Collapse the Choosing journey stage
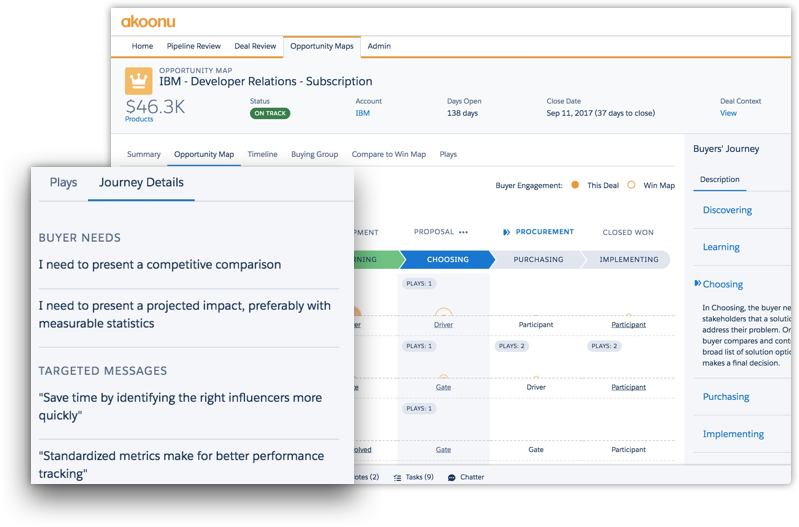The width and height of the screenshot is (799, 527). tap(723, 284)
